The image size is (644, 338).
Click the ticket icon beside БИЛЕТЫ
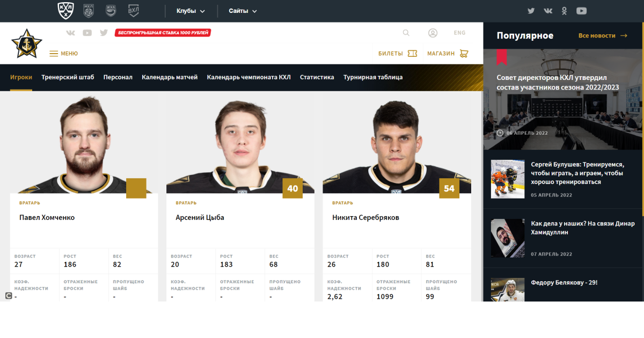pyautogui.click(x=412, y=54)
